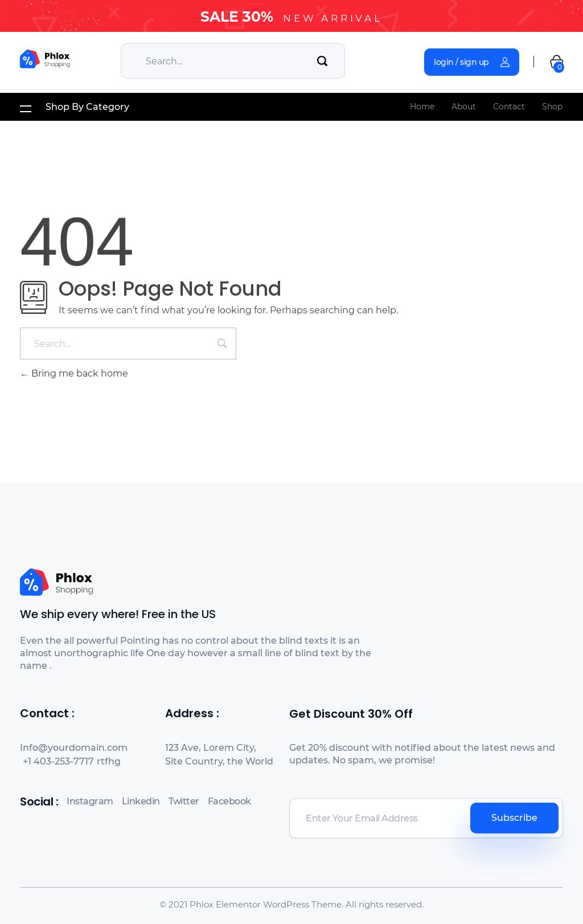Open the Instagram social link
The height and width of the screenshot is (924, 583).
[x=89, y=801]
